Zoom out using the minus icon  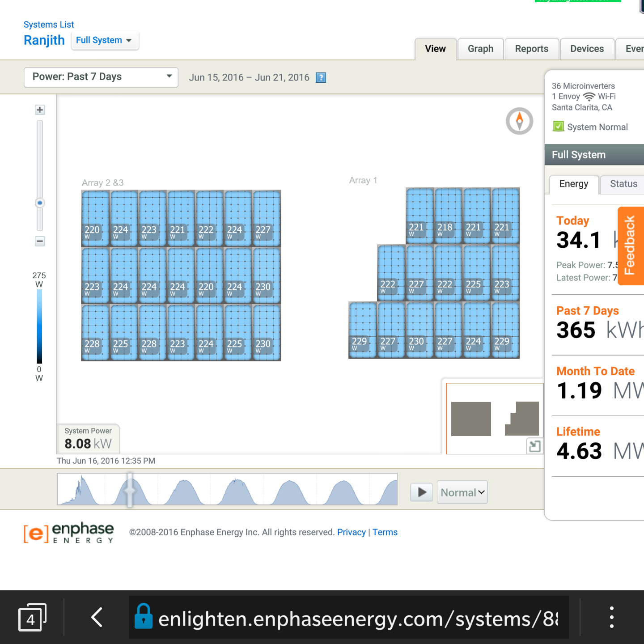[x=39, y=241]
